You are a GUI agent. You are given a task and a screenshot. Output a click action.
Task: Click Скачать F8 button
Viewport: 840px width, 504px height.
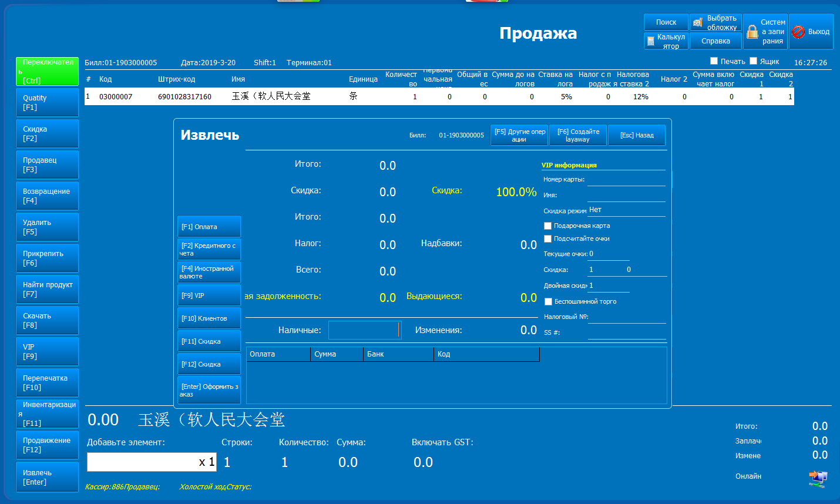pos(47,320)
